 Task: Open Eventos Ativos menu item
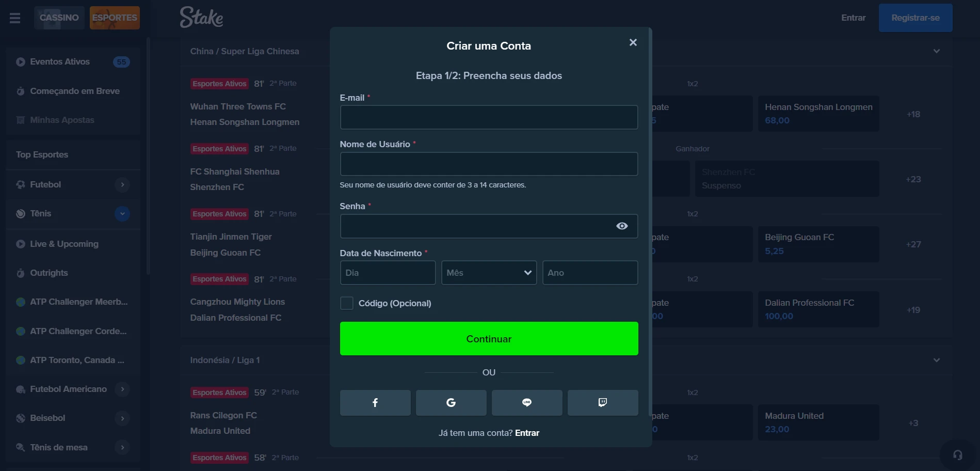click(x=73, y=62)
